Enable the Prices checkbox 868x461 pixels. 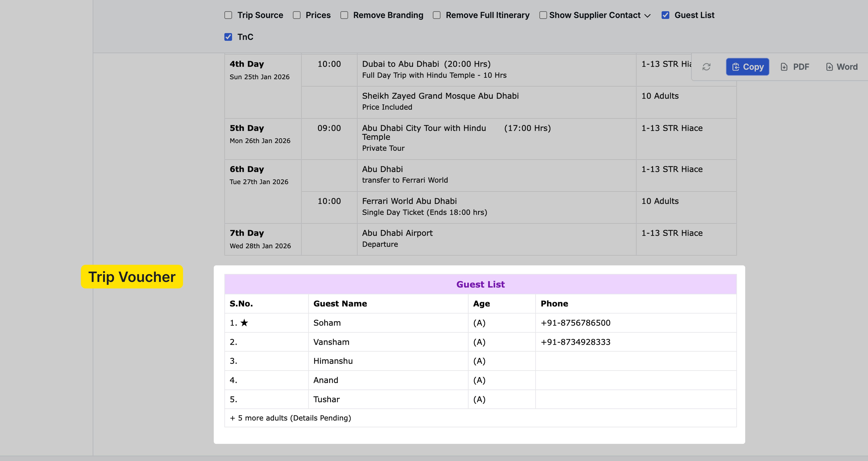297,15
